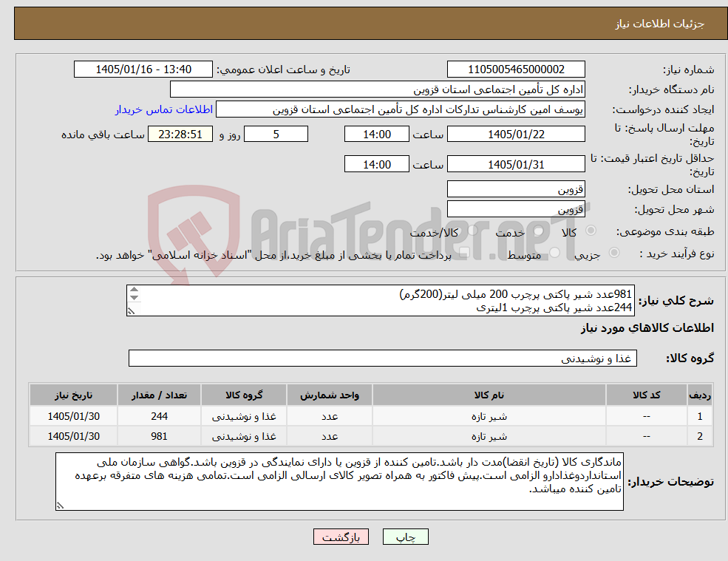
Task: Click requester name field یوسف امین
Action: point(400,109)
